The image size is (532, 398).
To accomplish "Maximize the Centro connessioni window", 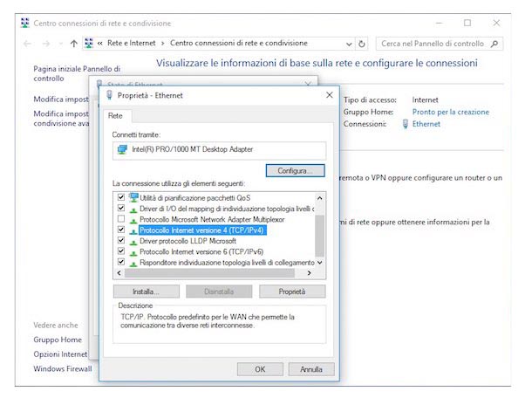I will pyautogui.click(x=467, y=23).
